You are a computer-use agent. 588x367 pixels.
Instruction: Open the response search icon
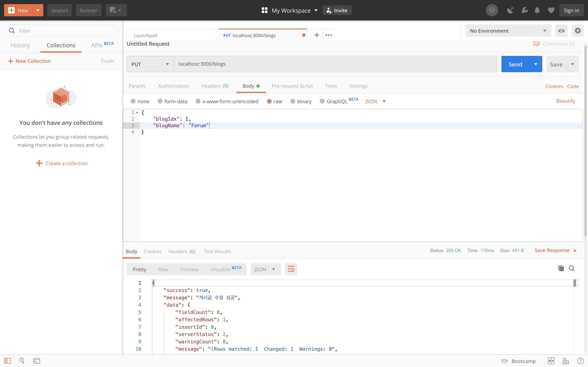(571, 268)
